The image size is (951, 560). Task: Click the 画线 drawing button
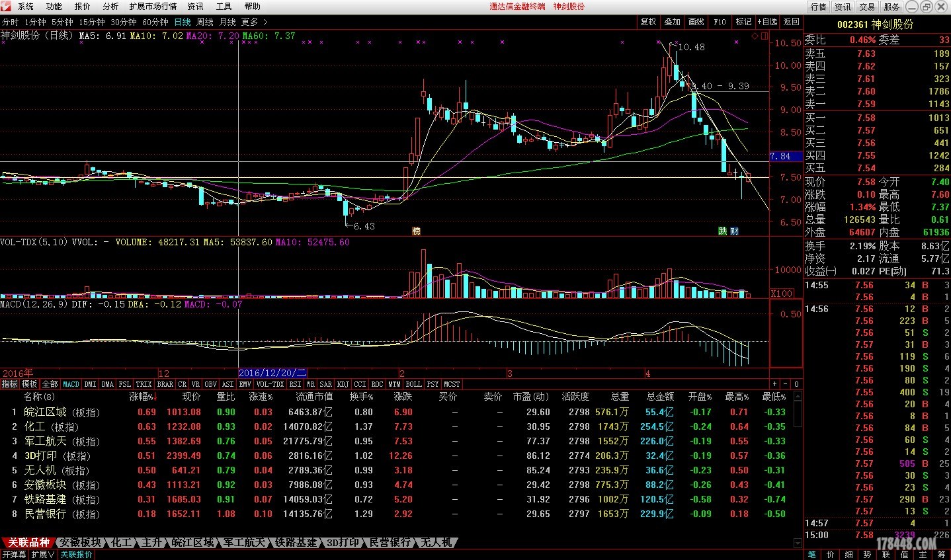point(696,22)
